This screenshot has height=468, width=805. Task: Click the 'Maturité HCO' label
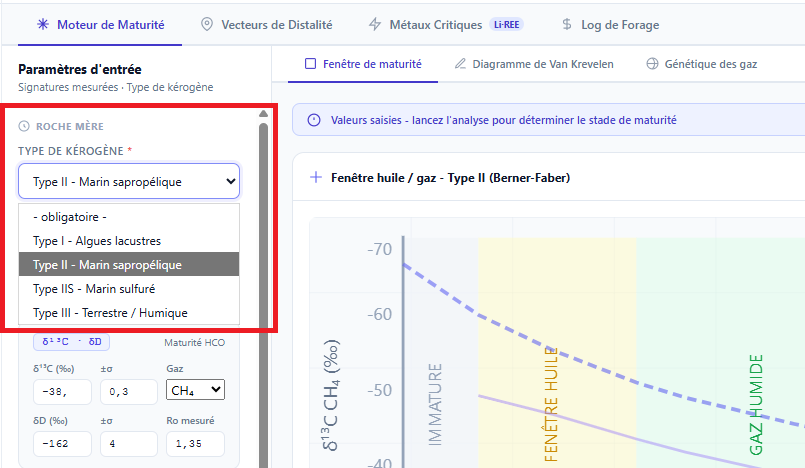195,342
